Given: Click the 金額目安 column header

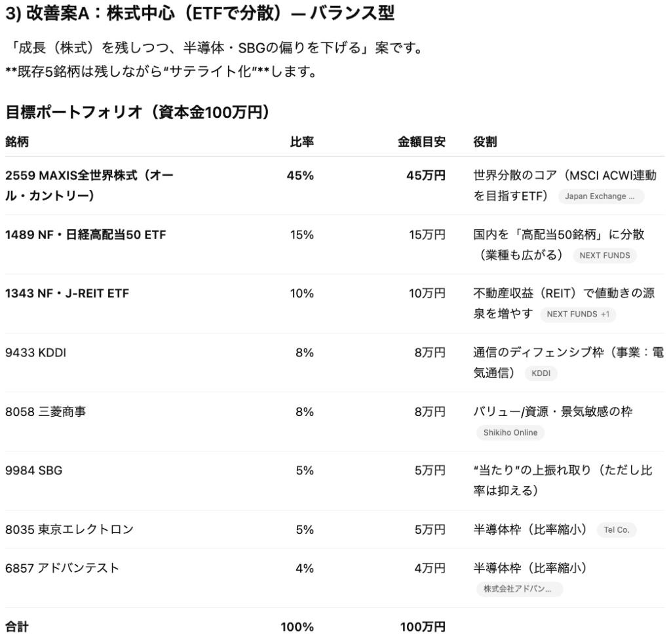Looking at the screenshot, I should pyautogui.click(x=421, y=142).
